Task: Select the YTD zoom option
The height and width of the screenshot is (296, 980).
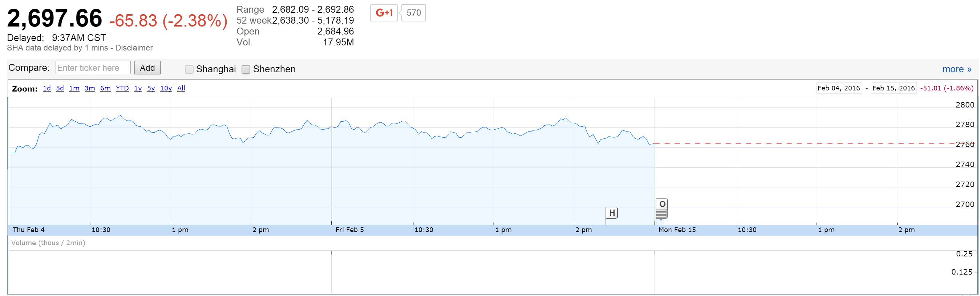Action: click(122, 88)
